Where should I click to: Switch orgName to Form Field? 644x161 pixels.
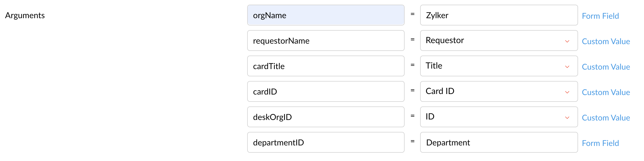click(x=600, y=16)
